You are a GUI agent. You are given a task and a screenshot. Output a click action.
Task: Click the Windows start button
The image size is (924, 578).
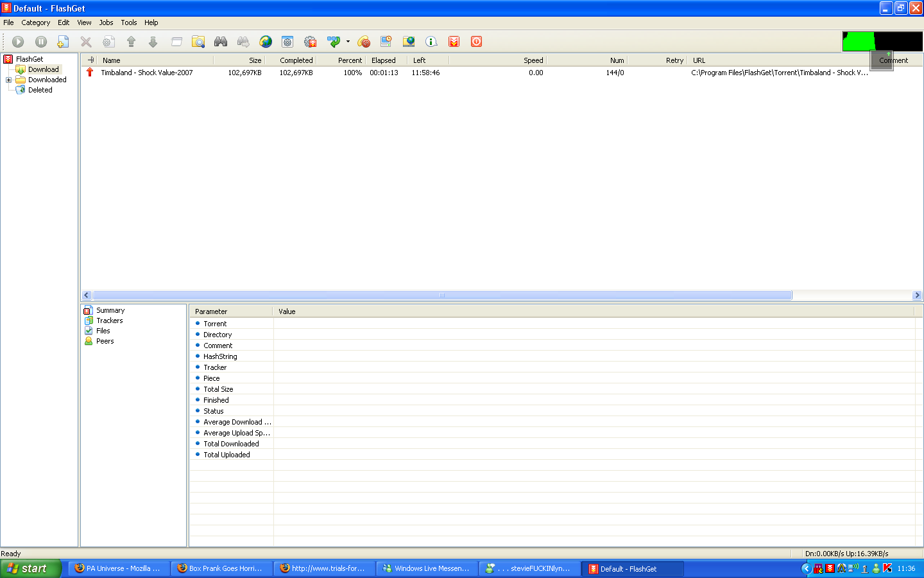point(31,568)
